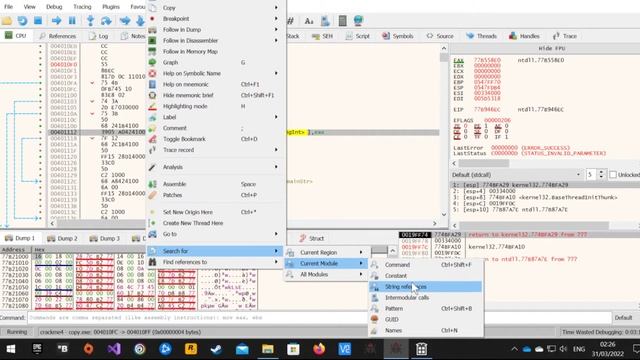
Task: Click the string search A toolbar icon
Action: pos(309,20)
